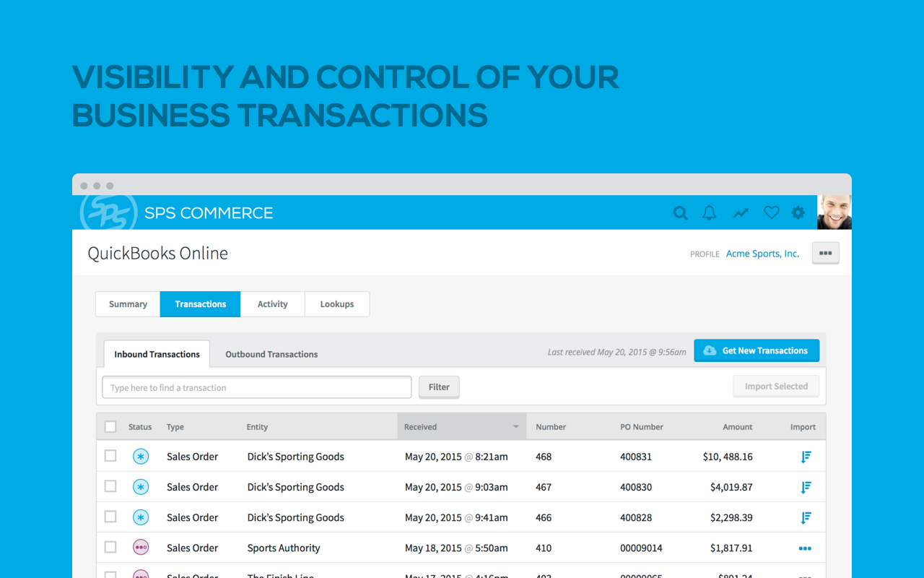Check the box for order number 468
The width and height of the screenshot is (924, 578).
(x=110, y=456)
